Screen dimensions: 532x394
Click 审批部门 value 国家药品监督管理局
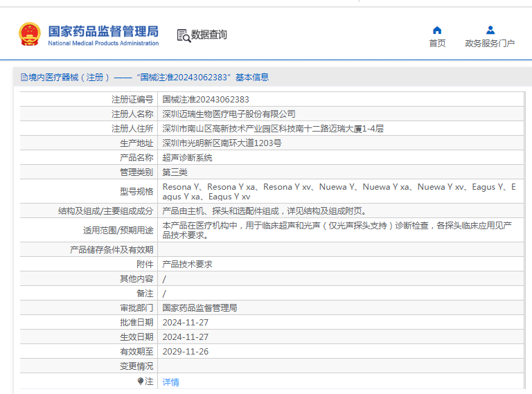tap(199, 308)
